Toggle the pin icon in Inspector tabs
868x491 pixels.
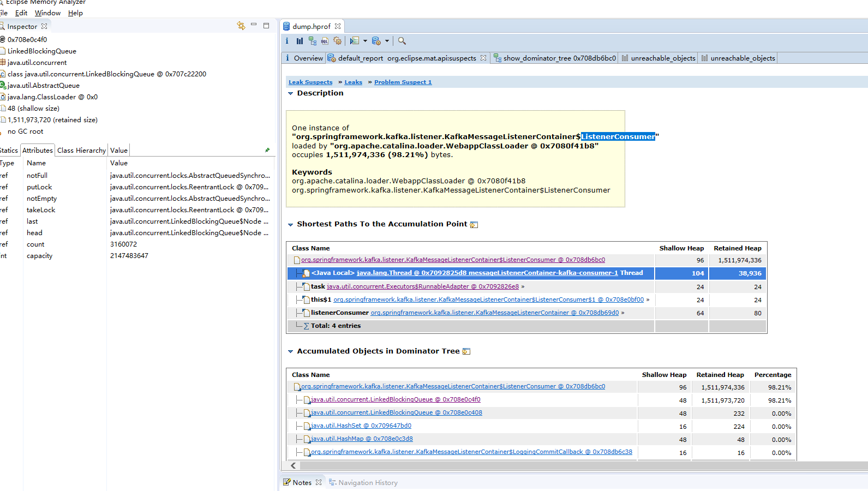tap(267, 150)
